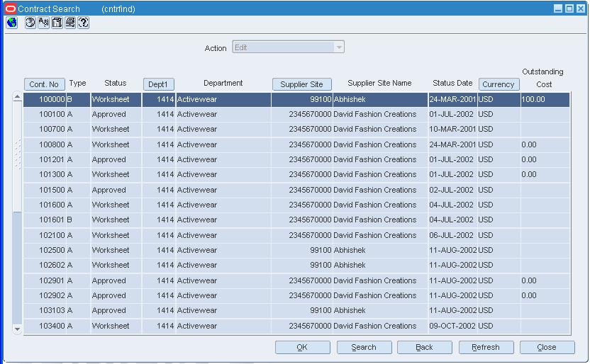Click the scrollbar up arrow
The height and width of the screenshot is (364, 590).
point(17,97)
